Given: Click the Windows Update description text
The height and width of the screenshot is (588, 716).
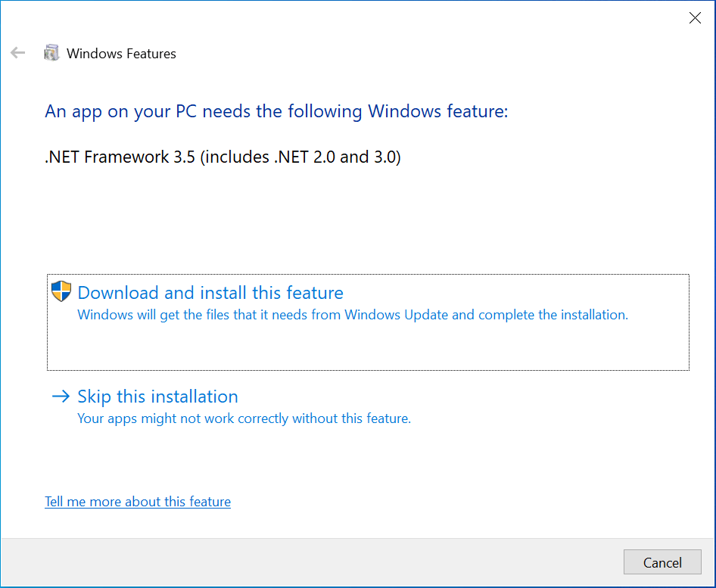Looking at the screenshot, I should click(352, 314).
